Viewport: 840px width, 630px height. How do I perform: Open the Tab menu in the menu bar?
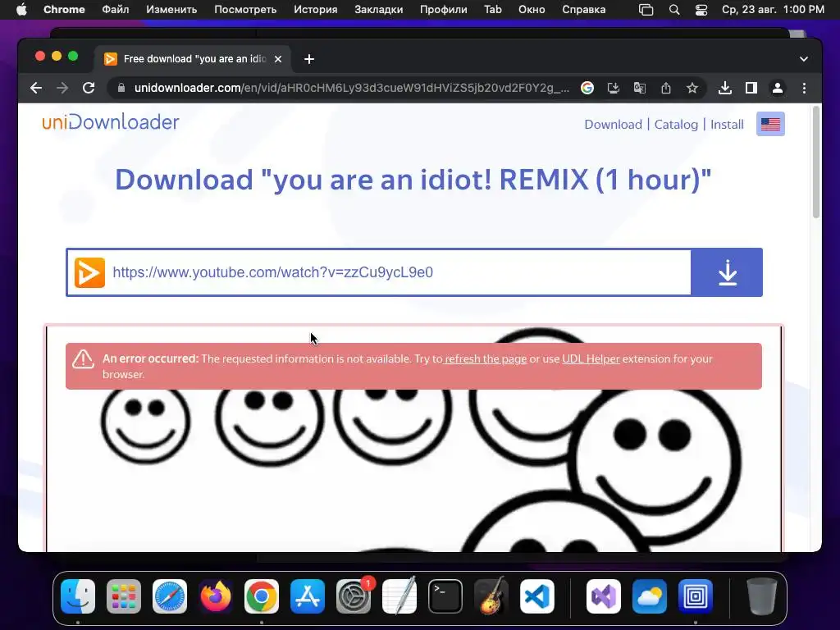point(493,10)
